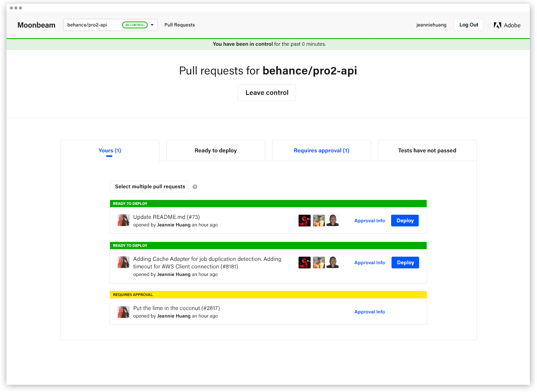Open the Requires approval (1) tab
This screenshot has height=392, width=537.
322,150
